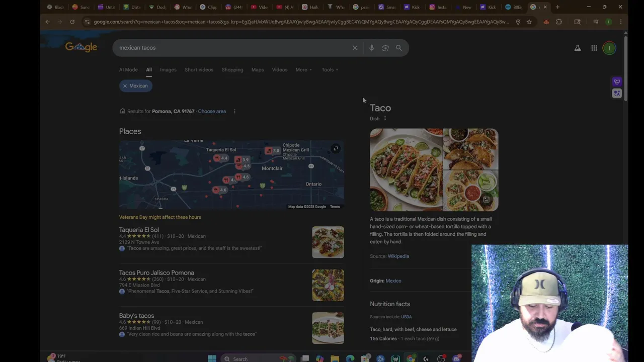Open the Google account avatar
This screenshot has height=362, width=644.
coord(609,48)
